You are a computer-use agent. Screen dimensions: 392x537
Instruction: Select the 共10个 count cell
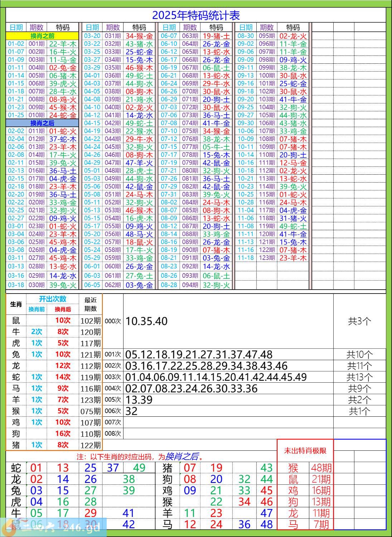(x=359, y=354)
